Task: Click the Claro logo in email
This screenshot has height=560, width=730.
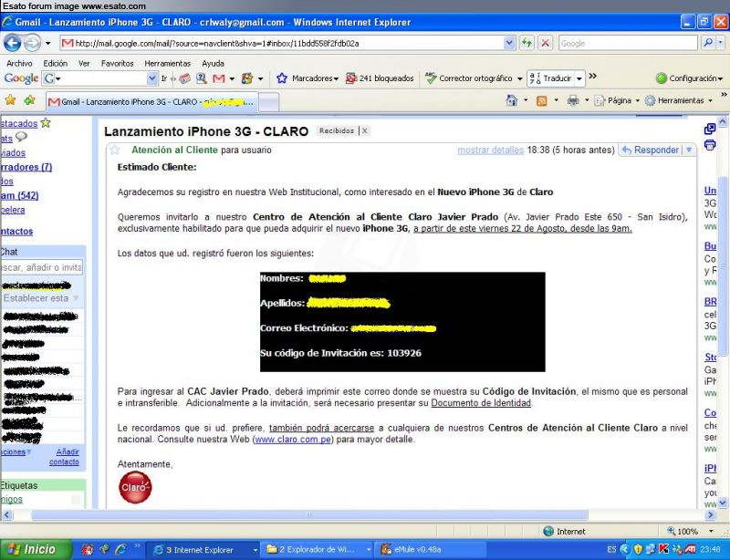Action: pyautogui.click(x=135, y=487)
